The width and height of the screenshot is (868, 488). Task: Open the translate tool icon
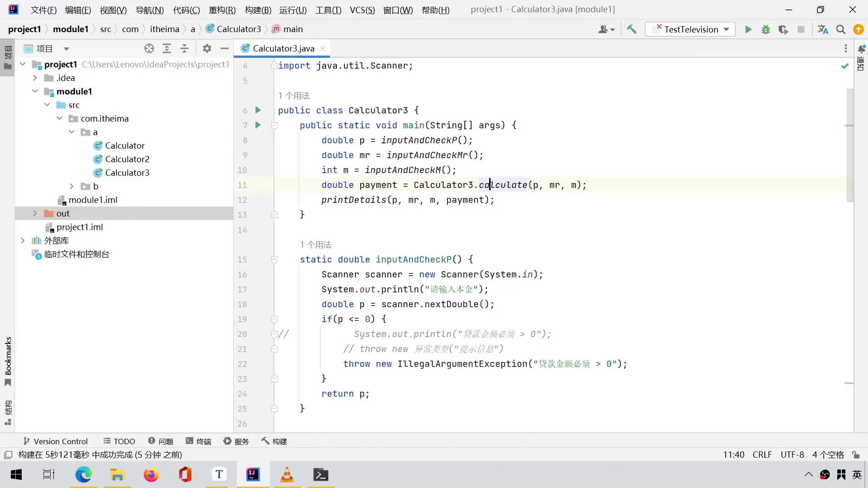point(823,29)
